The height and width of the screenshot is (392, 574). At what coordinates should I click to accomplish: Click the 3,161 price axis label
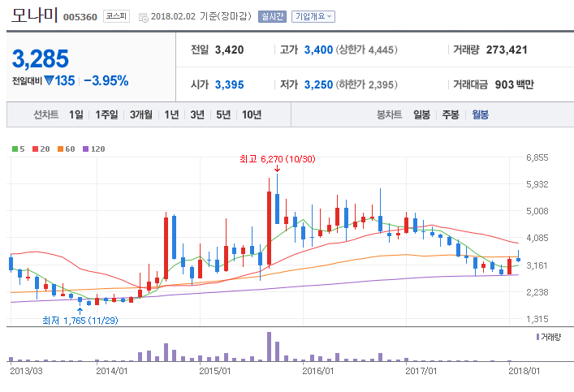[537, 265]
